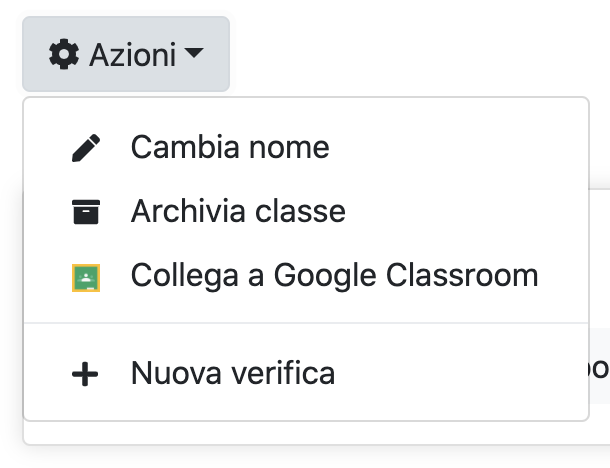The height and width of the screenshot is (468, 610).
Task: Select Cambia nome from the menu
Action: tap(306, 147)
